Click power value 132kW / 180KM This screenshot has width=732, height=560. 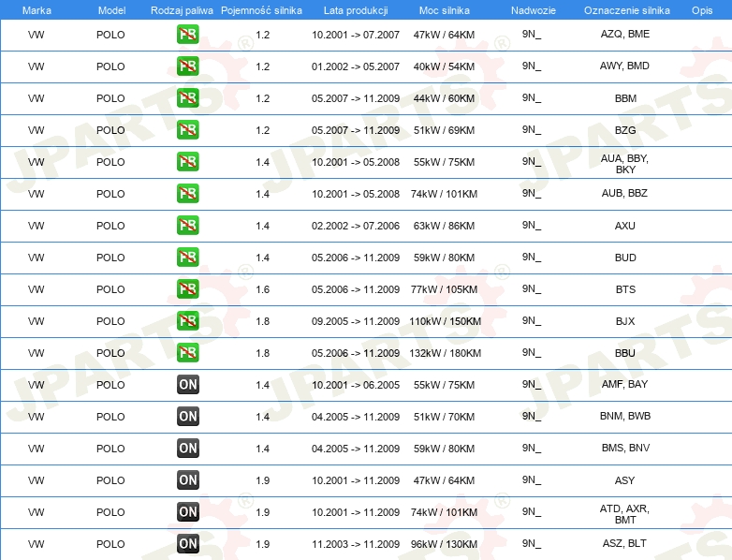[445, 353]
